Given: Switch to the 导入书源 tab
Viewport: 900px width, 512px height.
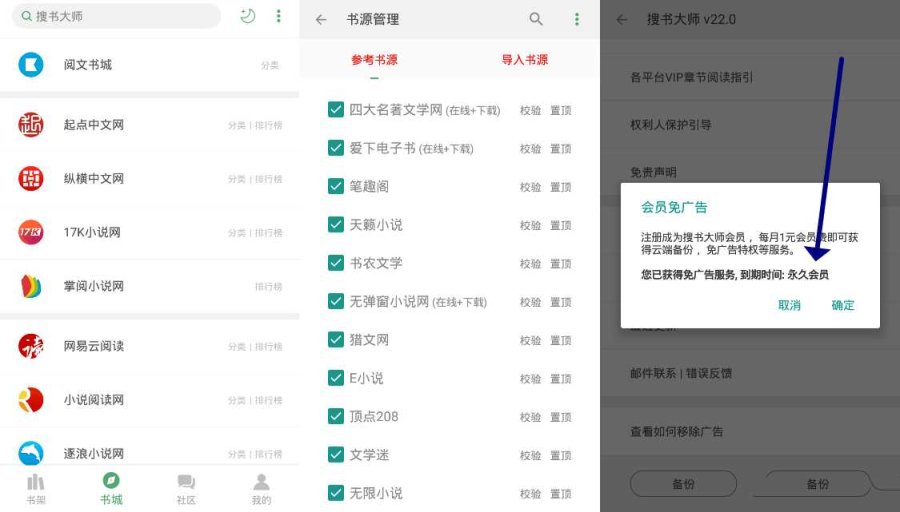Looking at the screenshot, I should coord(524,60).
